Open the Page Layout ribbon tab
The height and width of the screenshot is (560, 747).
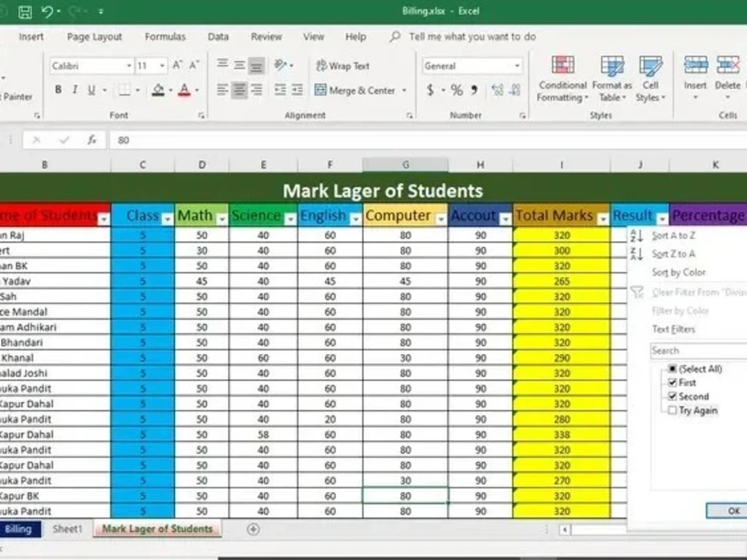point(94,37)
